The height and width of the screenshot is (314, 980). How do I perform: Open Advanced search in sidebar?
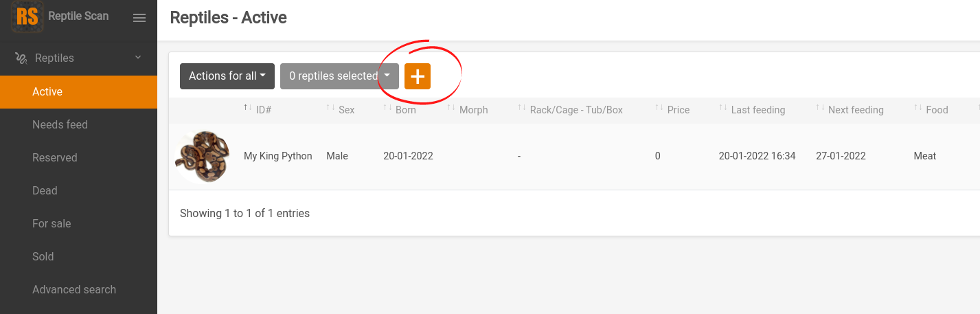pos(74,290)
